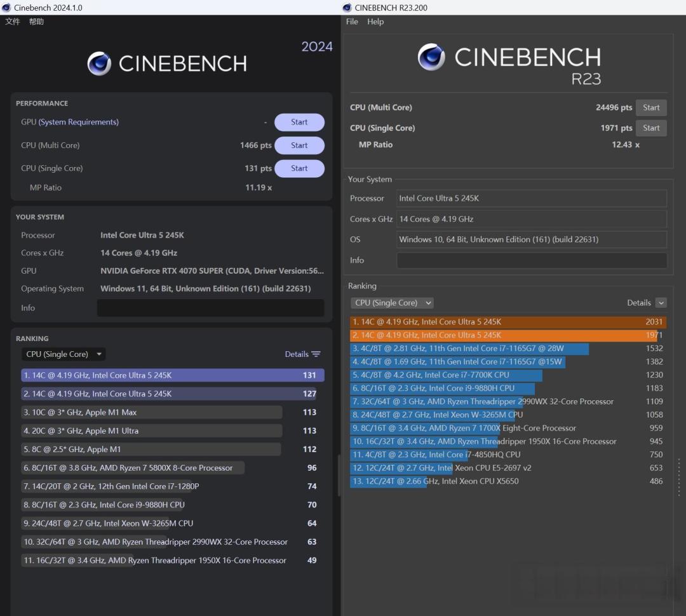The image size is (686, 616).
Task: Click the Cores x GHz field in R23
Action: pyautogui.click(x=532, y=218)
